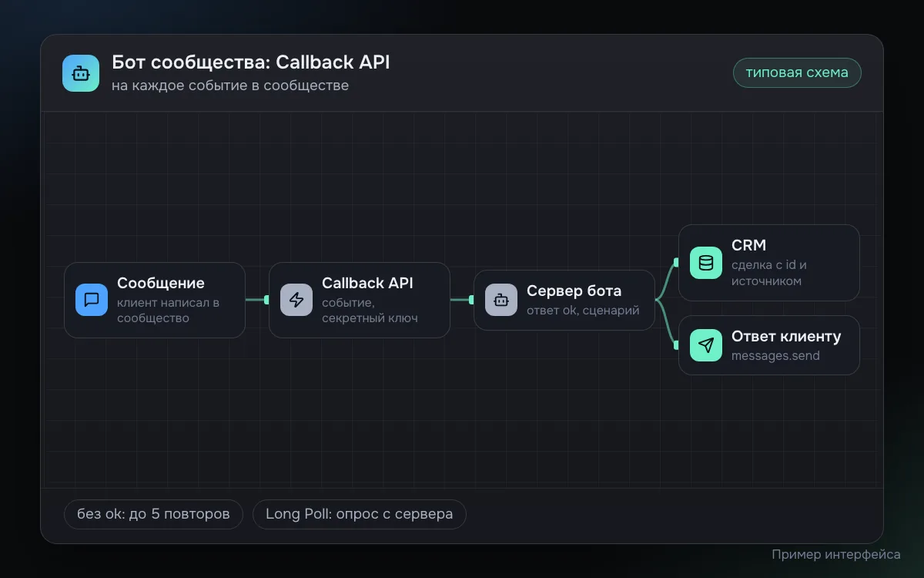Screen dimensions: 924x578
Task: Click the 'Пример интерфейса' caption
Action: pos(836,554)
